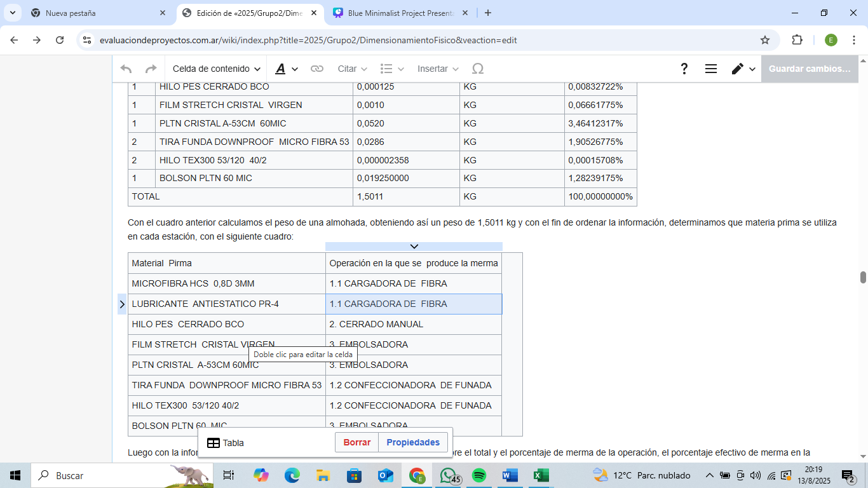This screenshot has height=488, width=868.
Task: Open the text style A dropdown
Action: (x=286, y=69)
